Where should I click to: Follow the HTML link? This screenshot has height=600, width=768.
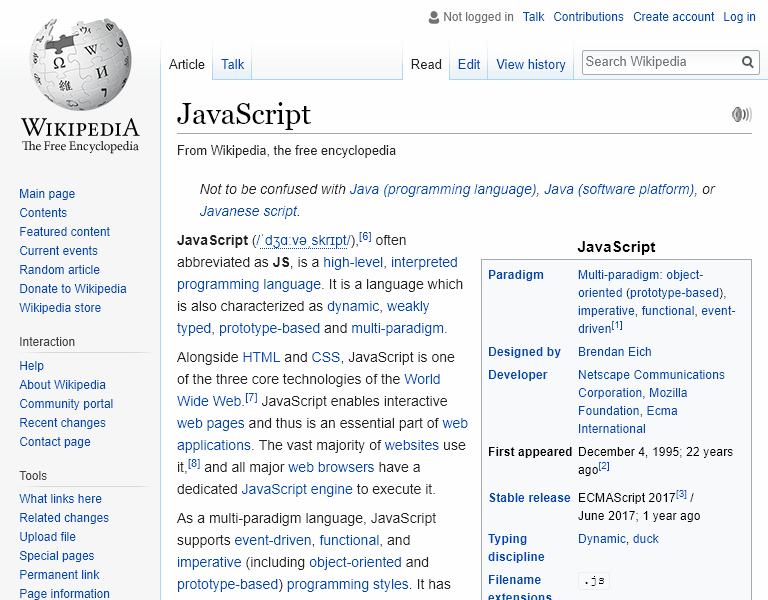point(261,358)
